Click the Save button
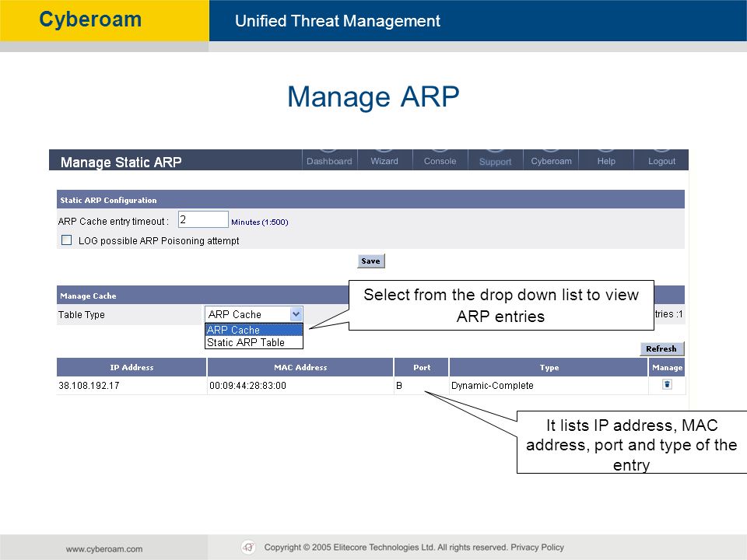The image size is (747, 560). [370, 261]
